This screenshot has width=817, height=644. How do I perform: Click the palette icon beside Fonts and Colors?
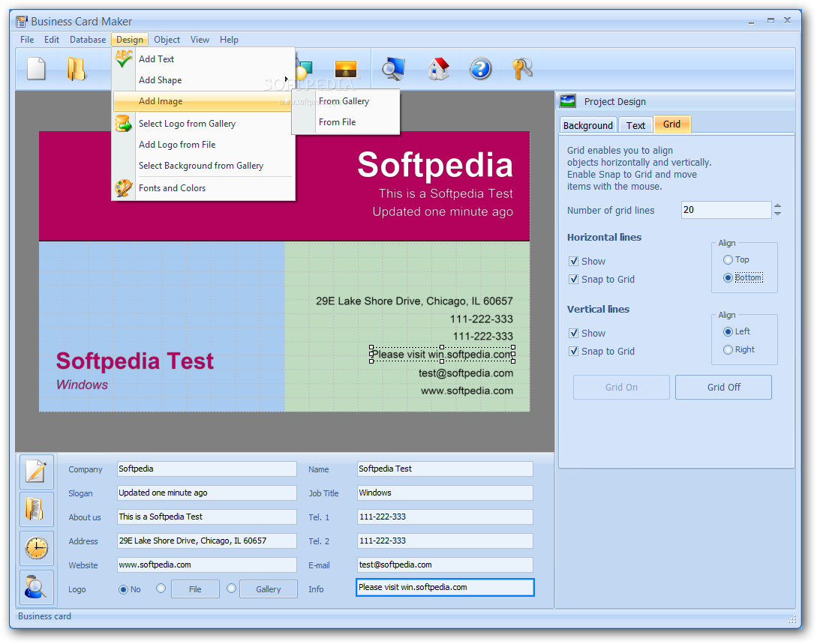[124, 188]
